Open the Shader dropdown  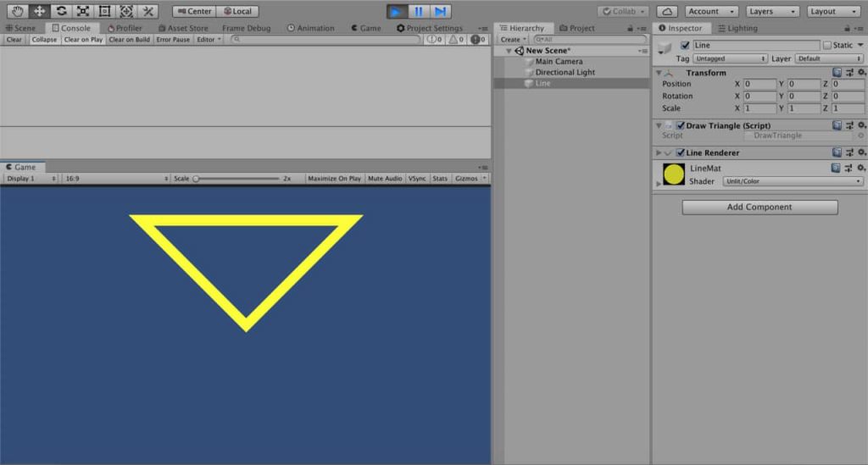(x=793, y=180)
